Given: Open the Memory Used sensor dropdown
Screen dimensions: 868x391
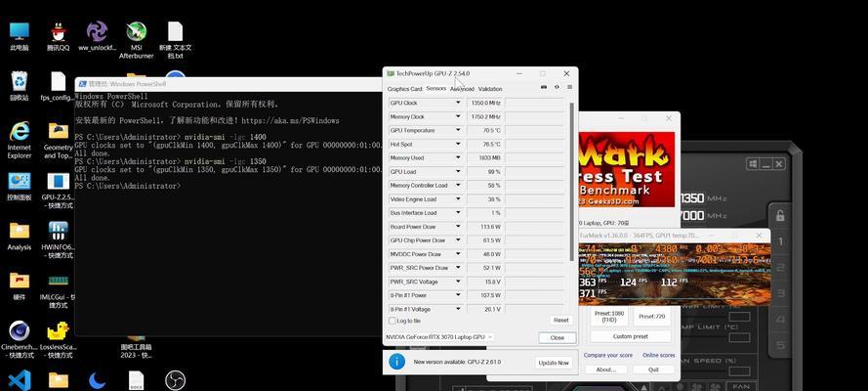Looking at the screenshot, I should 458,157.
